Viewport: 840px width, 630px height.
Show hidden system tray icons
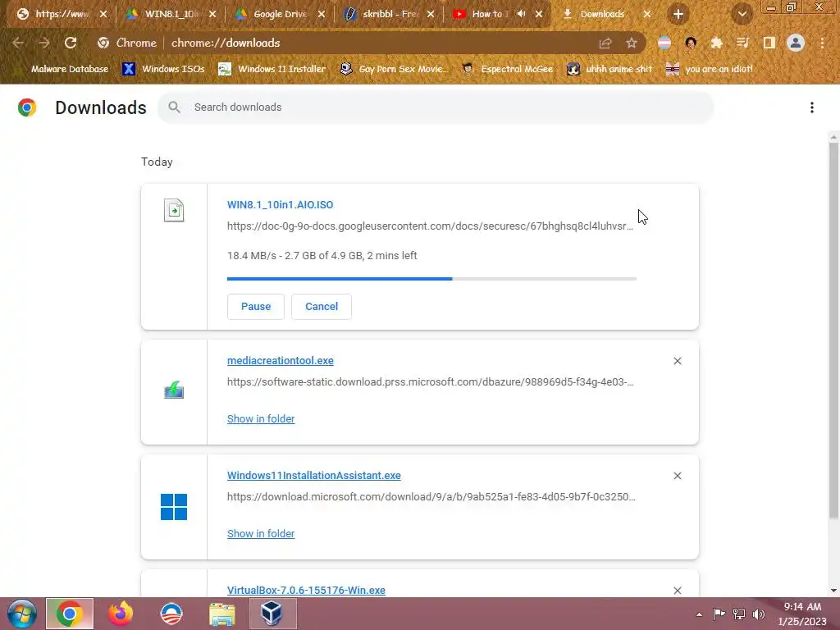(699, 614)
